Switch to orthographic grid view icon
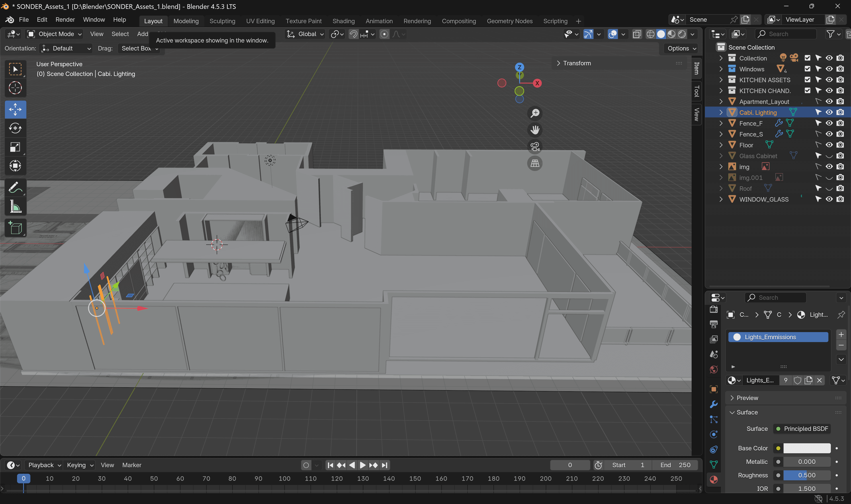This screenshot has height=504, width=851. click(x=535, y=163)
